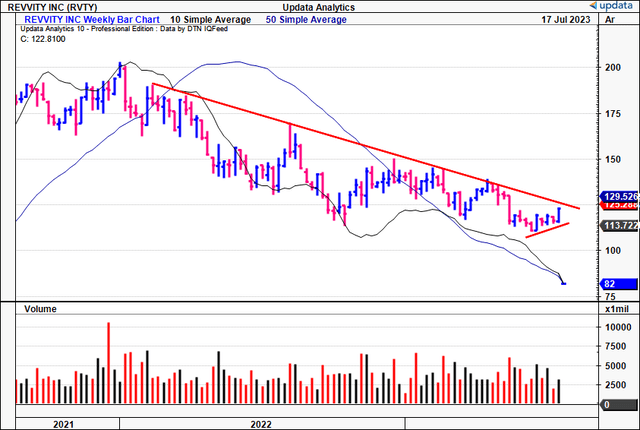Click the 75 price axis label
This screenshot has height=430, width=640.
tap(610, 297)
